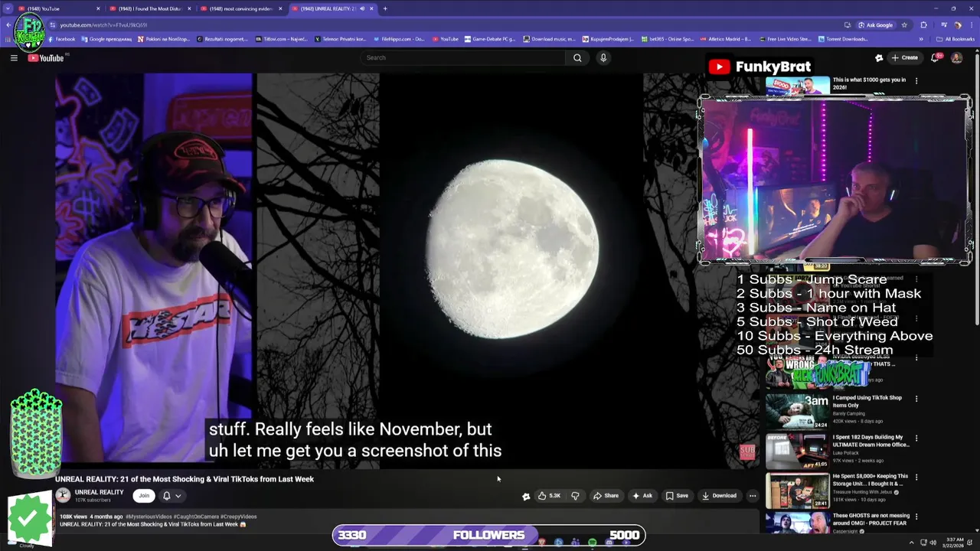Screen dimensions: 980x551
Task: Open options for Dream Home Office video
Action: pyautogui.click(x=916, y=438)
